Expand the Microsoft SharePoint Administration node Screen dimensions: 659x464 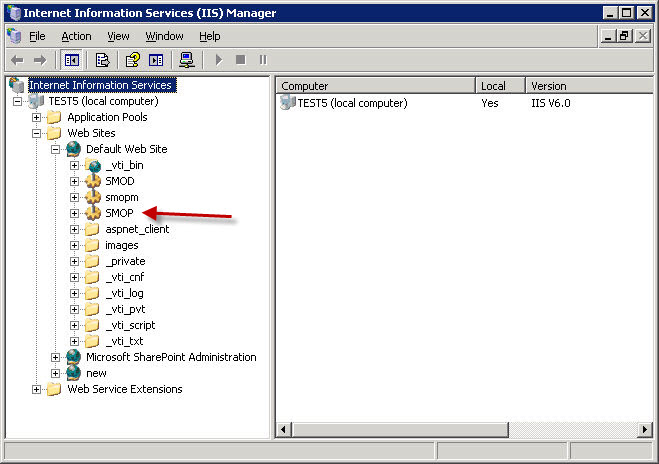55,357
